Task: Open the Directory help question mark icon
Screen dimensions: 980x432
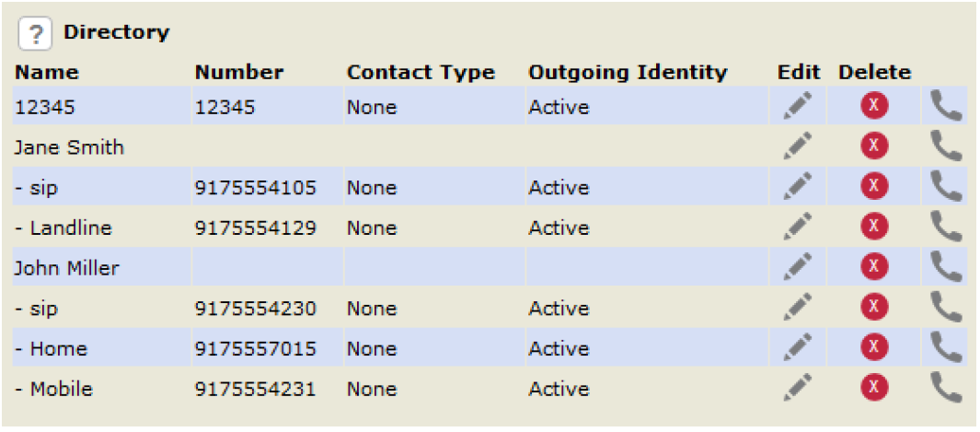Action: pos(34,33)
